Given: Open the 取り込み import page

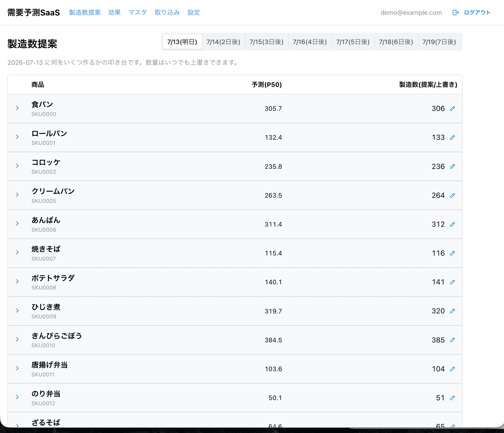Looking at the screenshot, I should pos(167,13).
